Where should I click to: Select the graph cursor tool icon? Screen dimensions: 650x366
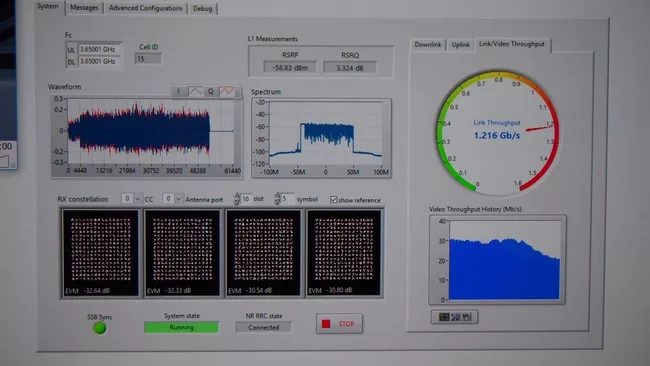pyautogui.click(x=444, y=317)
